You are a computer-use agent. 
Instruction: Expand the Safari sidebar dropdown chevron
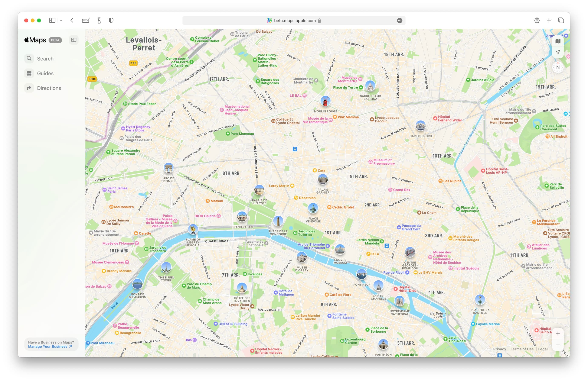point(61,20)
